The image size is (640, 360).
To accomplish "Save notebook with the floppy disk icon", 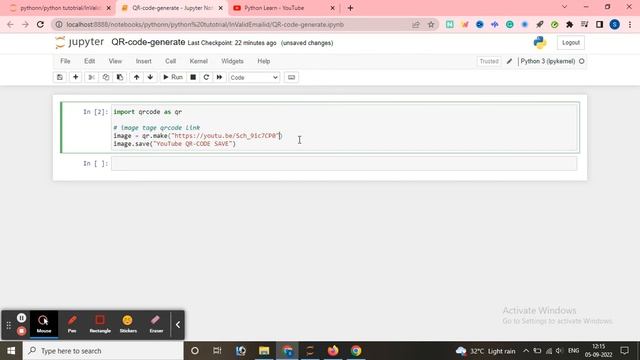I will [60, 77].
